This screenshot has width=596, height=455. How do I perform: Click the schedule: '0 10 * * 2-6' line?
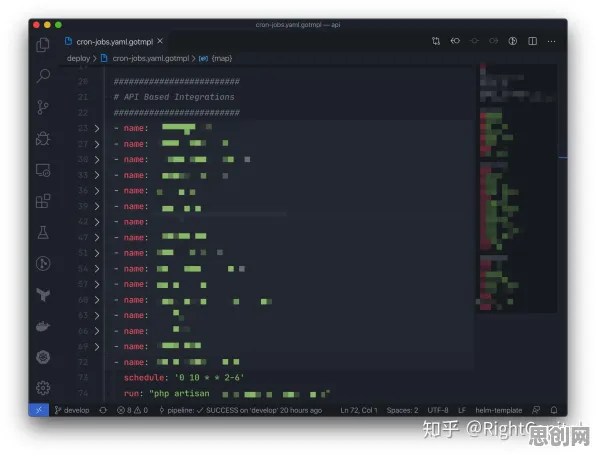184,378
